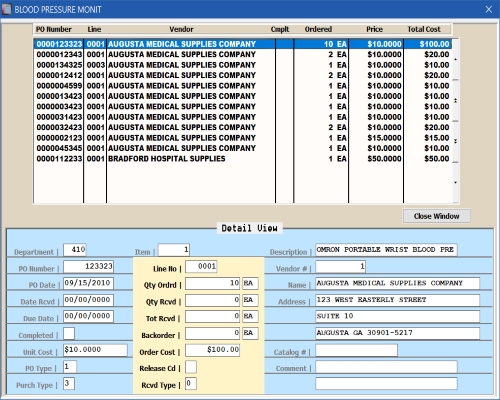This screenshot has height=400, width=500.
Task: Click the Ordered column header
Action: [x=318, y=29]
